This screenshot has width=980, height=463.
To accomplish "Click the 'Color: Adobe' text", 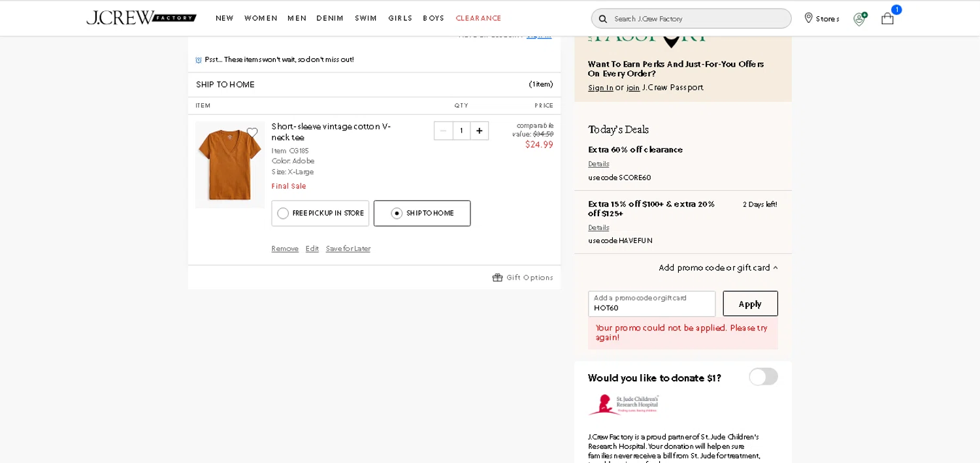I will point(293,161).
